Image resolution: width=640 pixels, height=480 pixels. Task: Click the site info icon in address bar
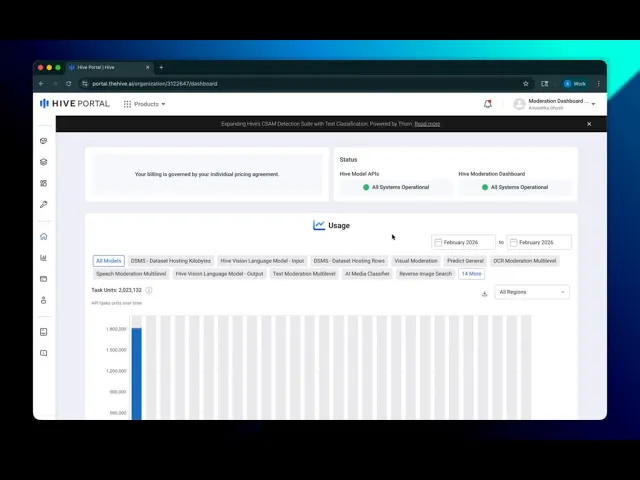click(84, 84)
